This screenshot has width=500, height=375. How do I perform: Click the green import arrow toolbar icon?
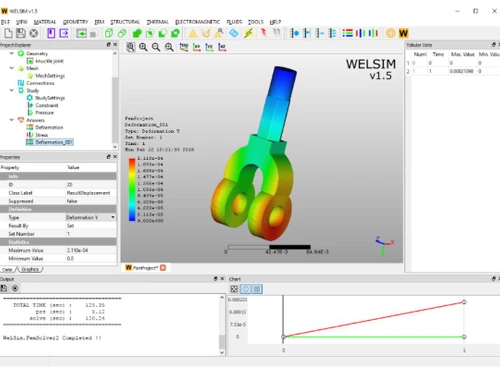coord(81,33)
